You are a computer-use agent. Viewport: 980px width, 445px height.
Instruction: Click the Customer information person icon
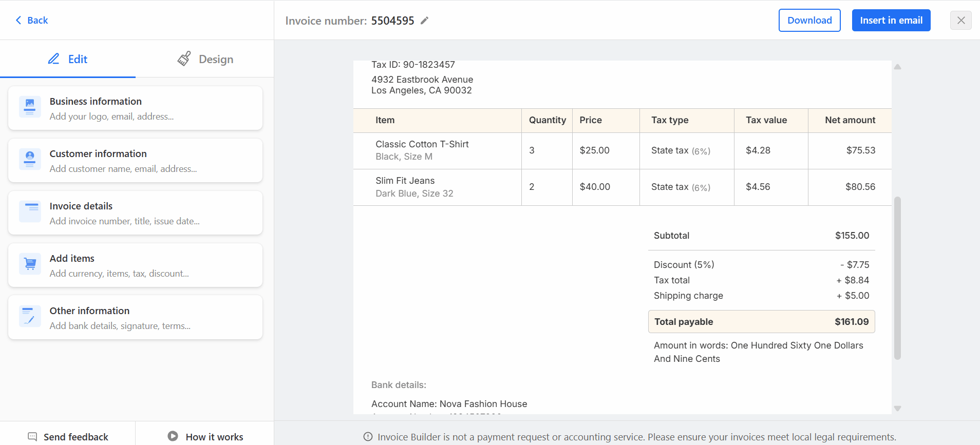pos(30,159)
